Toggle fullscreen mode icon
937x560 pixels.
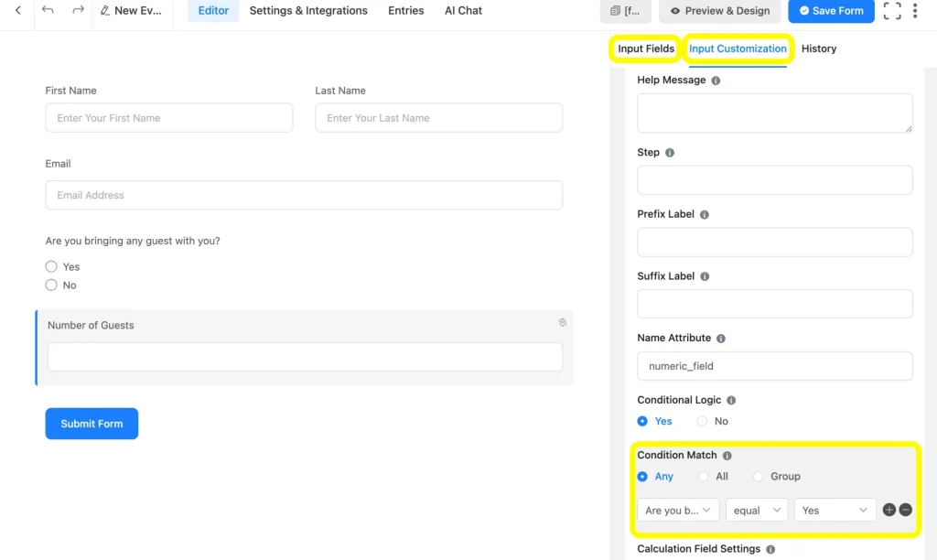click(892, 11)
